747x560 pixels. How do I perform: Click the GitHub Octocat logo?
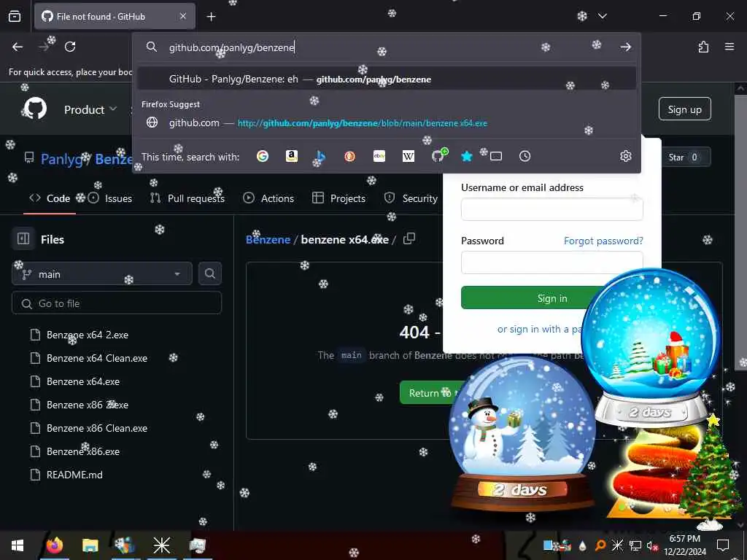(x=35, y=109)
